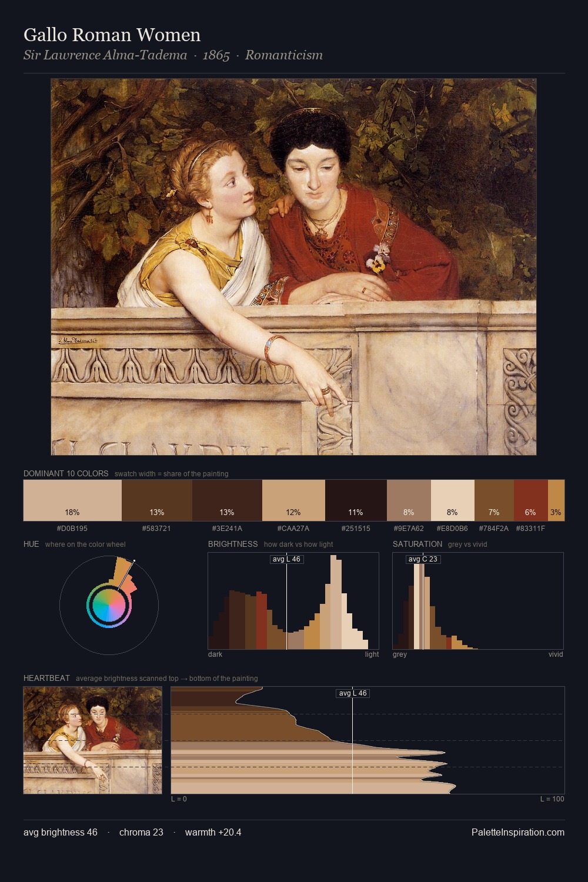Click the BRIGHTNESS section heading

point(233,544)
